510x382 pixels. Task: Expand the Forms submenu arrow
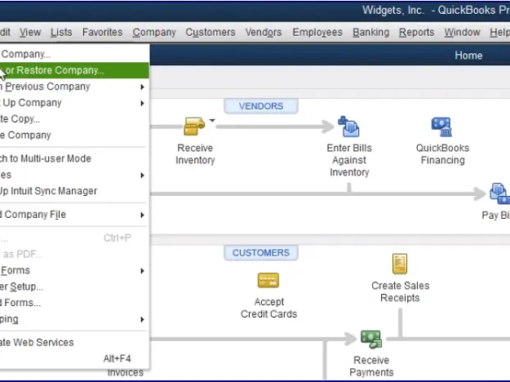point(142,271)
